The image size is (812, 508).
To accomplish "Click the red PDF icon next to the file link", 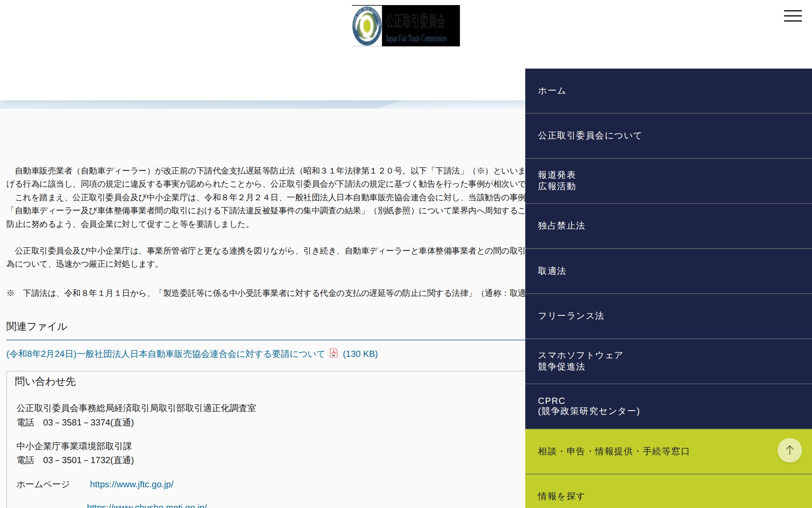I will click(x=334, y=354).
